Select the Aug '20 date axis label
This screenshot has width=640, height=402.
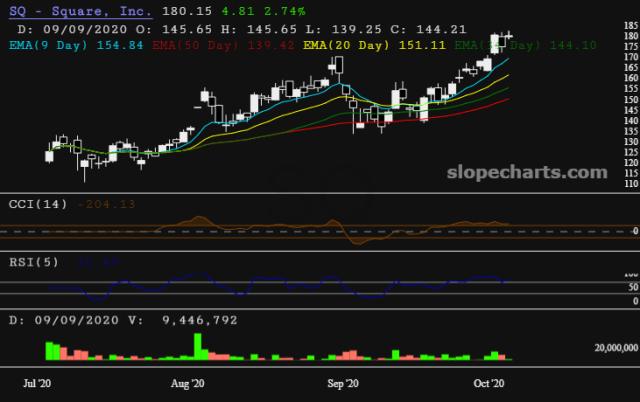pyautogui.click(x=188, y=382)
